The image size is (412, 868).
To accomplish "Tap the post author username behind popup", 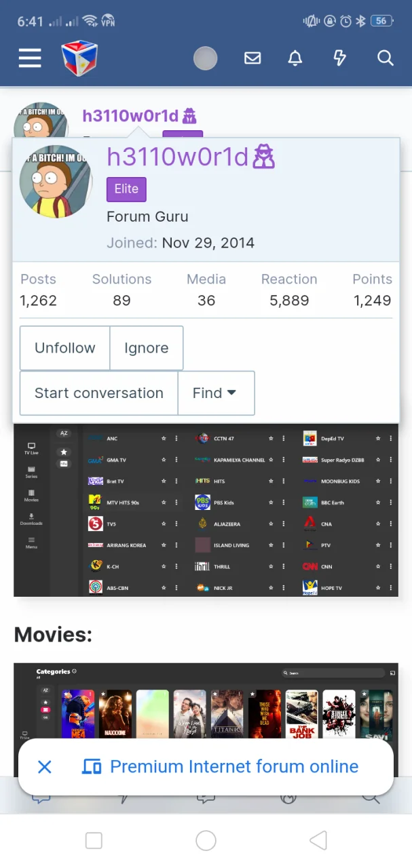I will (x=130, y=116).
